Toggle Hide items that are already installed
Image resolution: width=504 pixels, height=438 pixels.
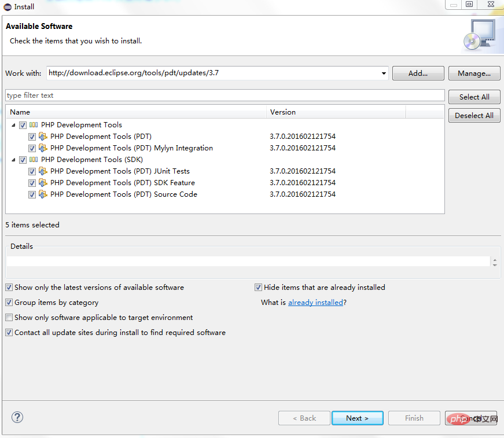pos(258,288)
